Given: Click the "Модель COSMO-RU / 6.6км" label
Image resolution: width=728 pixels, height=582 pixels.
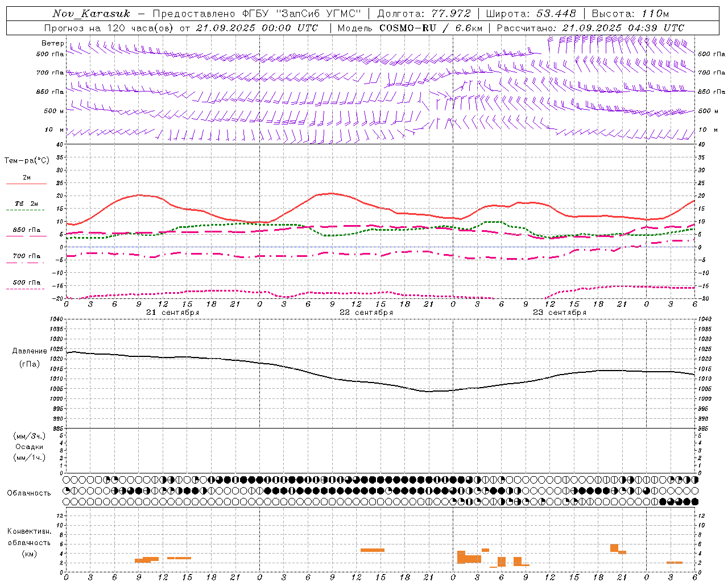Looking at the screenshot, I should [x=410, y=28].
